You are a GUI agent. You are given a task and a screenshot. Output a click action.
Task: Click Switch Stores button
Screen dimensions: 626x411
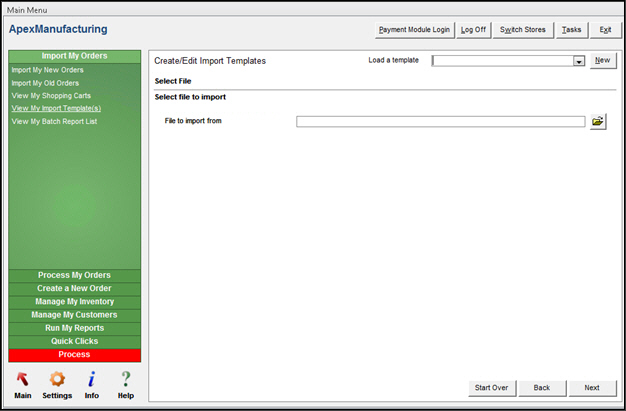523,30
